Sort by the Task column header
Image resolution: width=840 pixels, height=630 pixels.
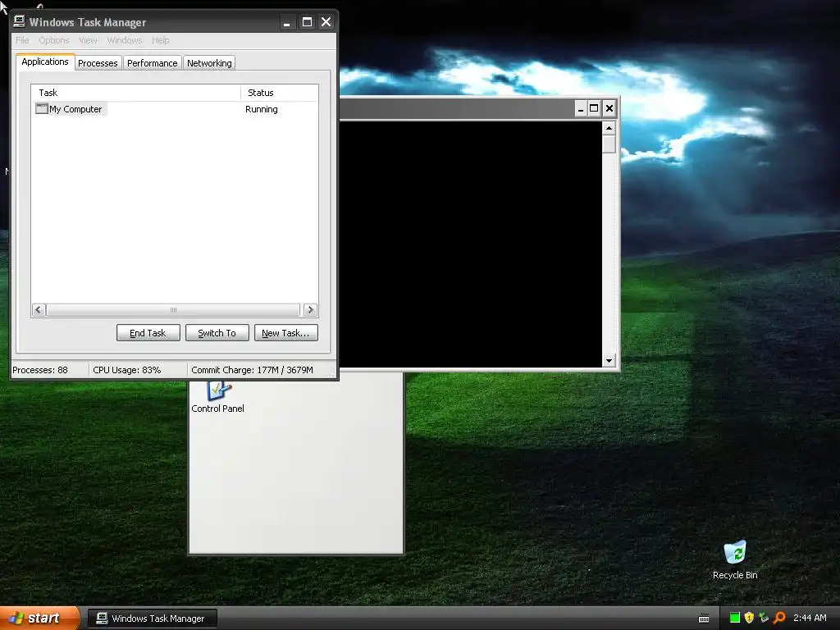pos(136,93)
